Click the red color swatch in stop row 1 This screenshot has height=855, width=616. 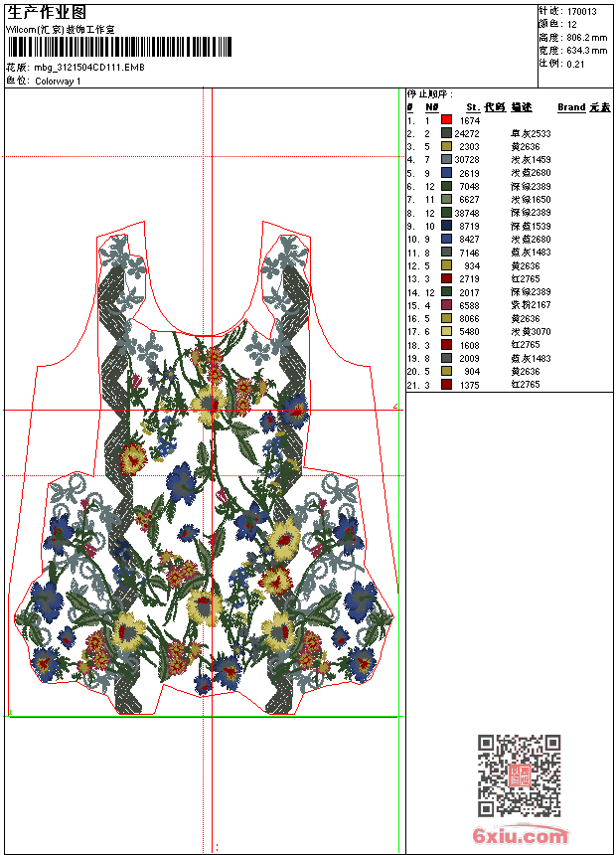(446, 119)
